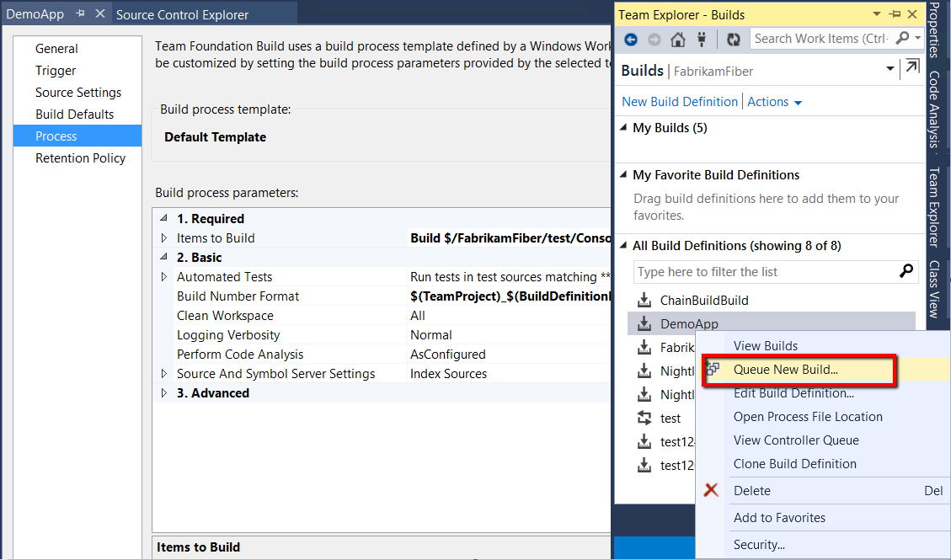951x560 pixels.
Task: Select Retention Policy in left sidebar
Action: (81, 157)
